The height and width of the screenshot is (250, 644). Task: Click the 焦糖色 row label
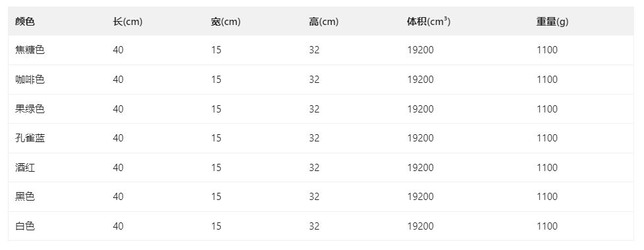30,50
